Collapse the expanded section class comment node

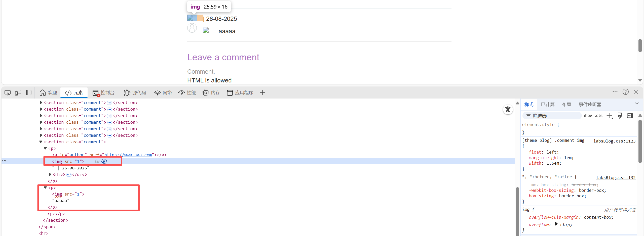[x=41, y=142]
